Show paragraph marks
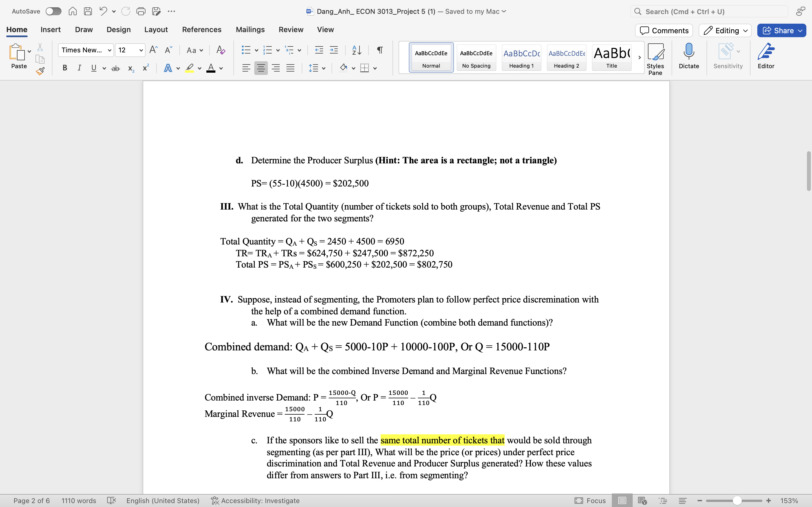812x507 pixels. [379, 50]
